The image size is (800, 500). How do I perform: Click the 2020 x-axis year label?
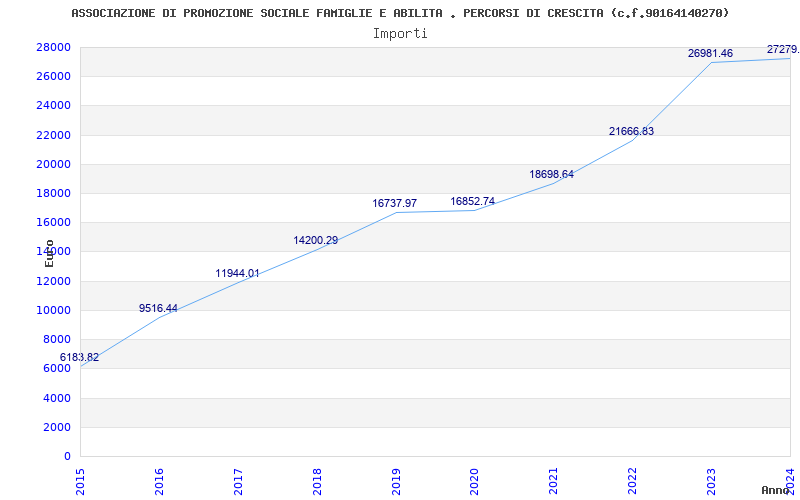(x=474, y=482)
